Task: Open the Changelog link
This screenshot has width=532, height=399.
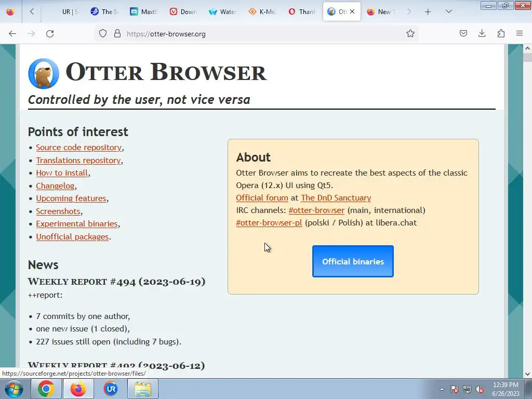Action: [x=55, y=186]
